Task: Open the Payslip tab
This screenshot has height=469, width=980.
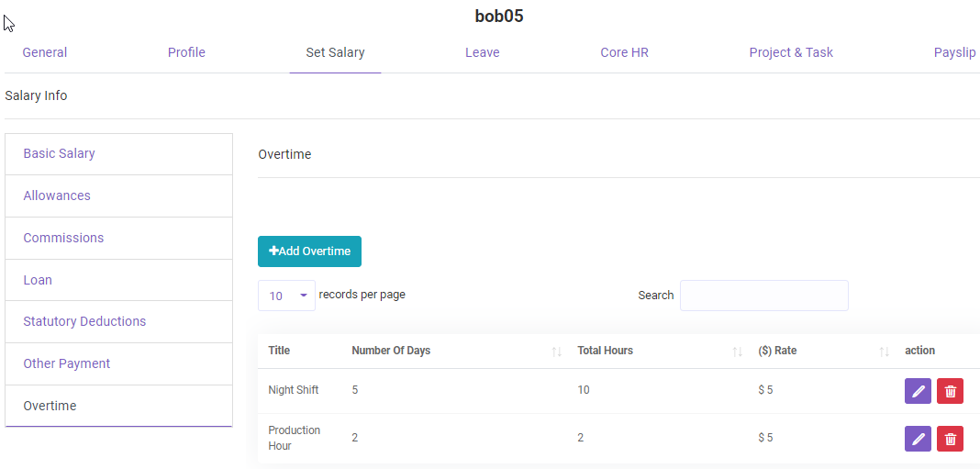Action: click(x=954, y=52)
